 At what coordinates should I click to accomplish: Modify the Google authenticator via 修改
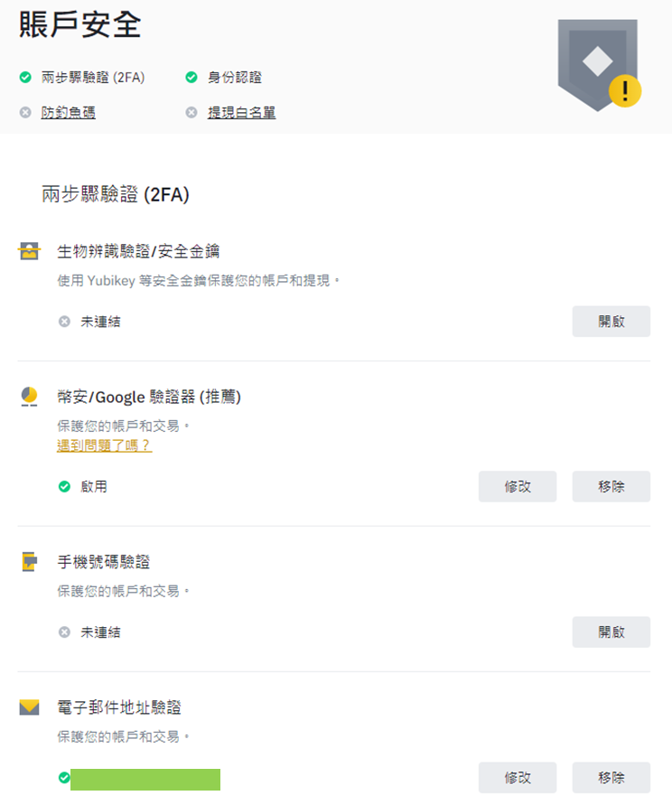518,486
